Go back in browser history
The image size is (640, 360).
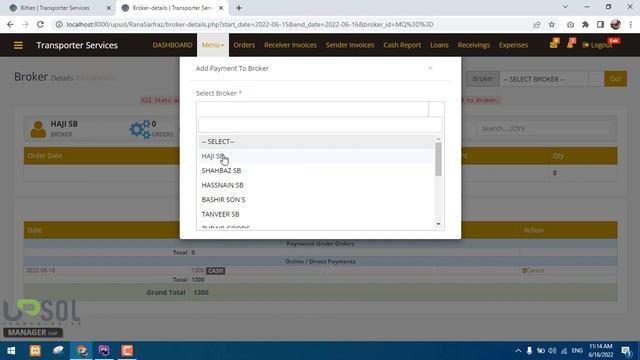(10, 24)
